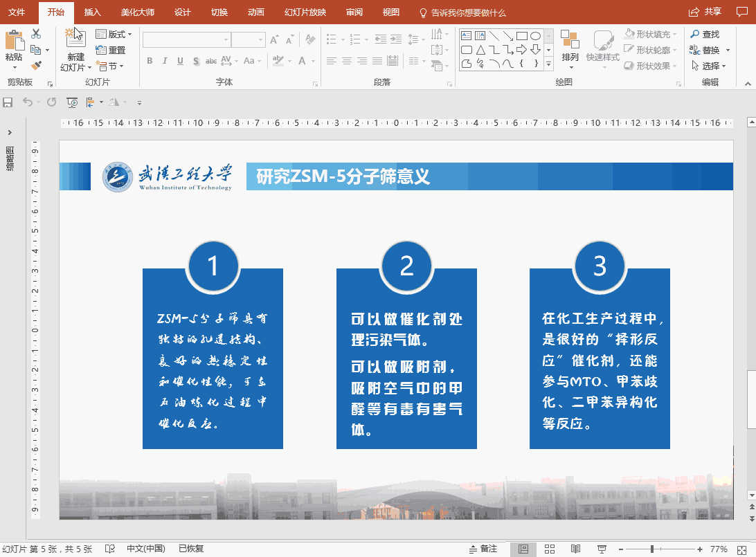
Task: Start slideshow from Quick Access Toolbar icon
Action: click(71, 102)
